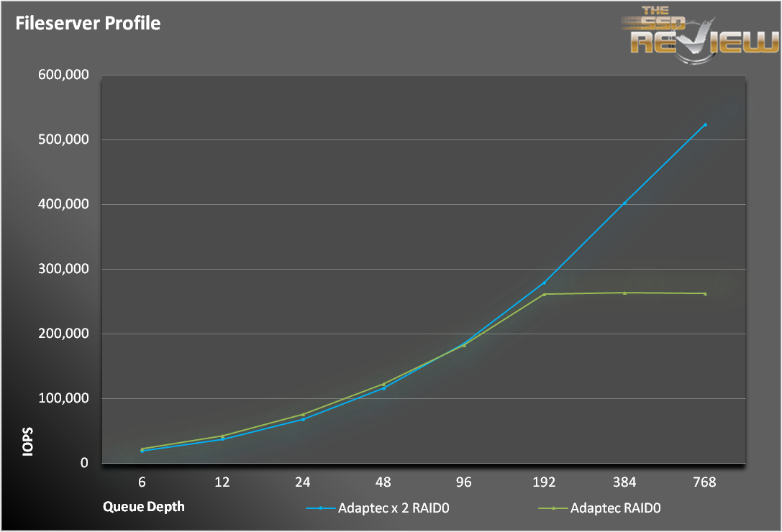
Task: Select the Adaptec RAID0 legend label
Action: [x=615, y=508]
